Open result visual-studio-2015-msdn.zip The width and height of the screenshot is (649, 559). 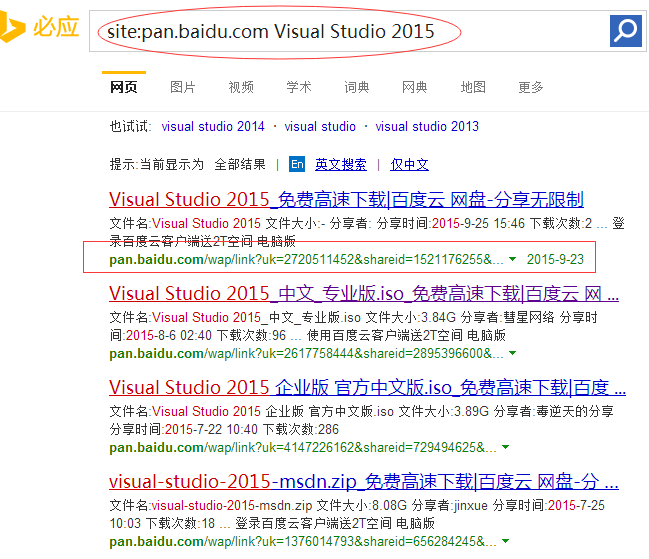pos(364,481)
